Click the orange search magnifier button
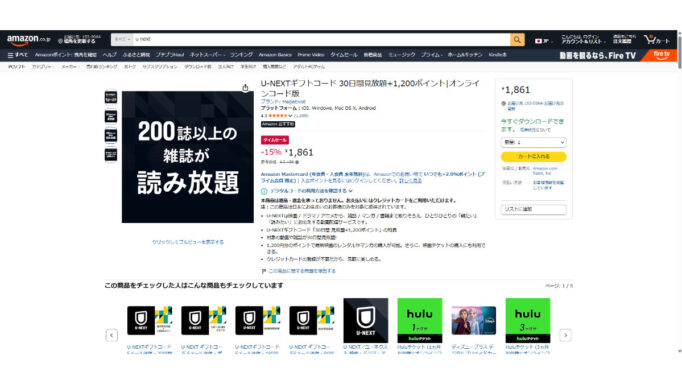Viewport: 682px width, 384px height. [517, 40]
